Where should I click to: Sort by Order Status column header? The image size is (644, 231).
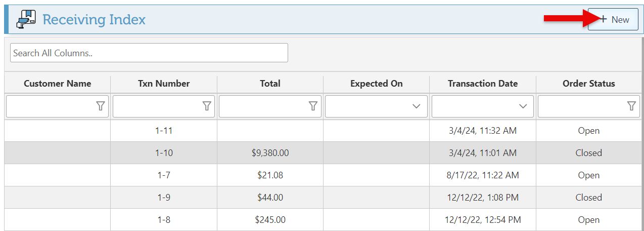(x=588, y=84)
